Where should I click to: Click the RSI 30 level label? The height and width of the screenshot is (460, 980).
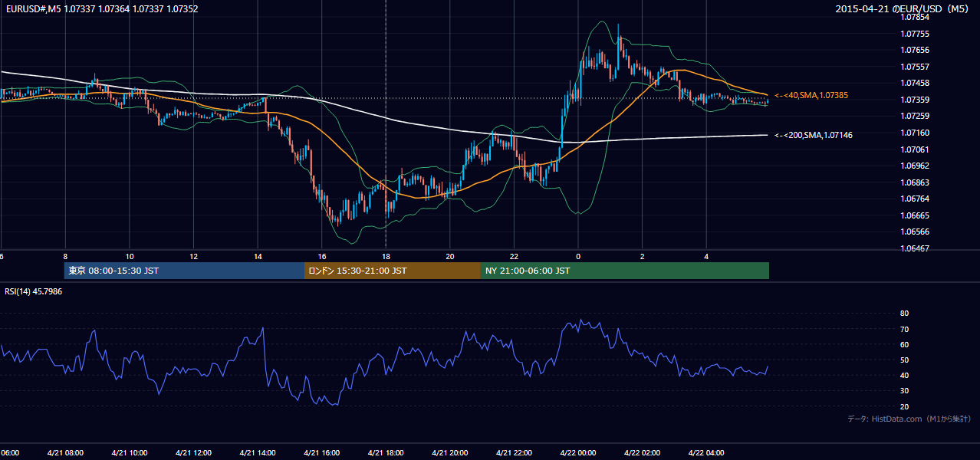904,391
